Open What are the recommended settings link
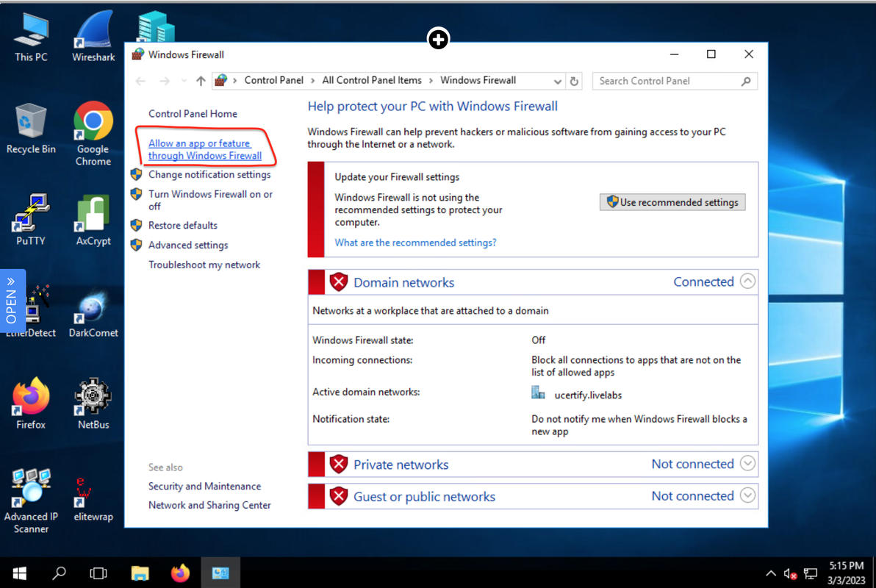 click(x=415, y=243)
